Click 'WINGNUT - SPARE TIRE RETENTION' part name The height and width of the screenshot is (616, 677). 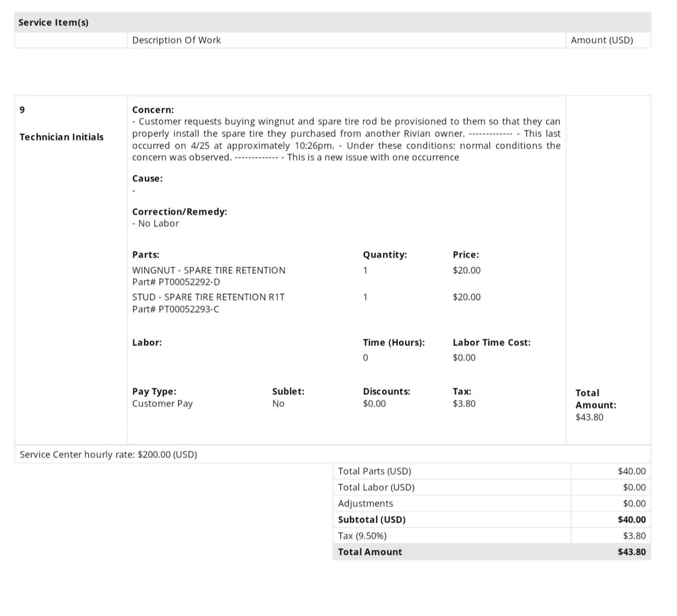209,270
